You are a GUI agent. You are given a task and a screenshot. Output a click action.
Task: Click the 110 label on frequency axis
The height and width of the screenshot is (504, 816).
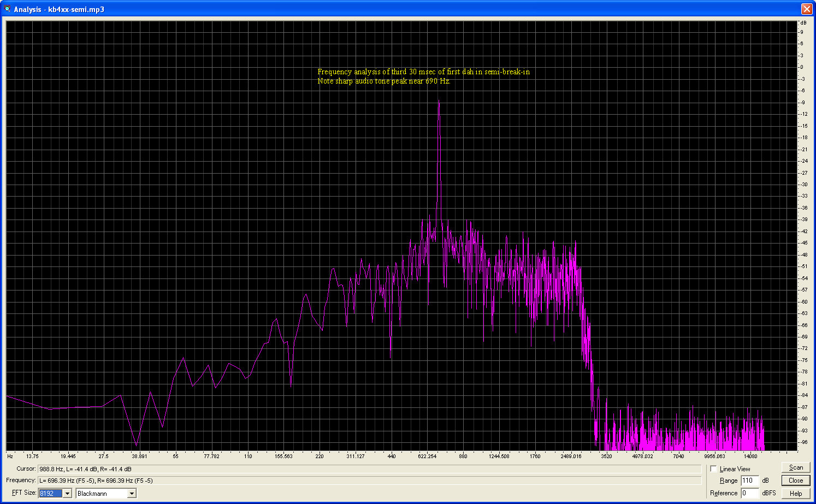coord(248,456)
